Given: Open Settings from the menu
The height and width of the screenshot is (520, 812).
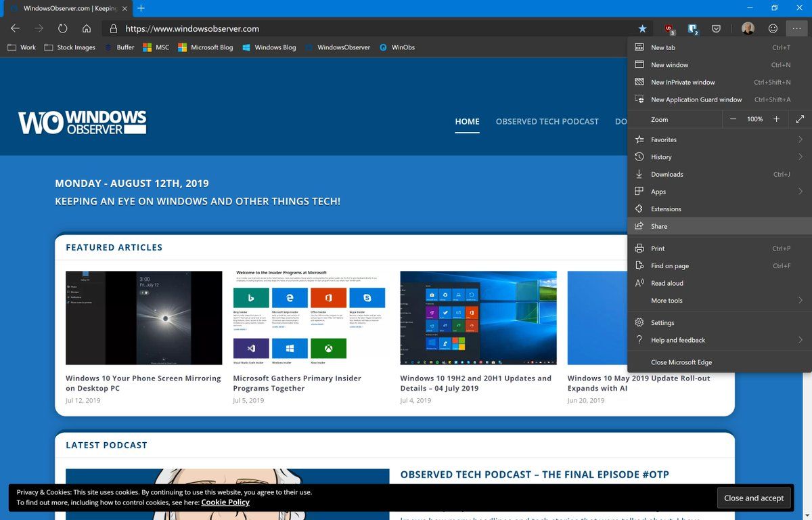Looking at the screenshot, I should (x=719, y=323).
